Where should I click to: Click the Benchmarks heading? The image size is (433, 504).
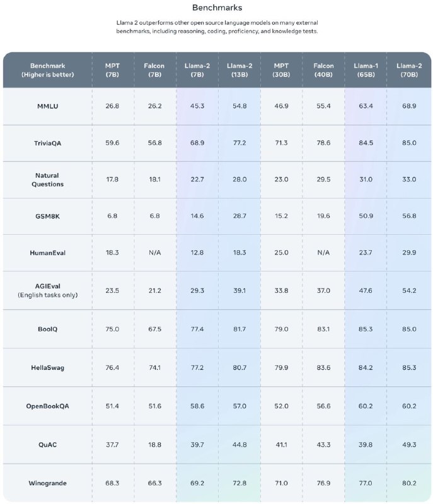pyautogui.click(x=217, y=8)
